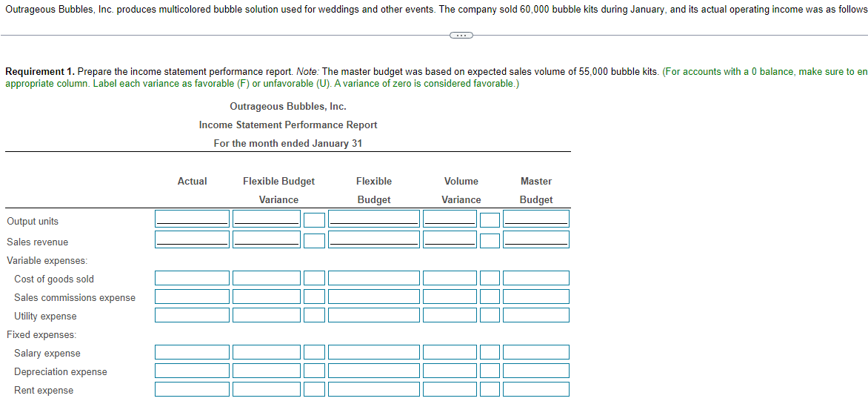Image resolution: width=868 pixels, height=404 pixels.
Task: Select Salary expense flexible variance F/U box
Action: click(x=314, y=352)
